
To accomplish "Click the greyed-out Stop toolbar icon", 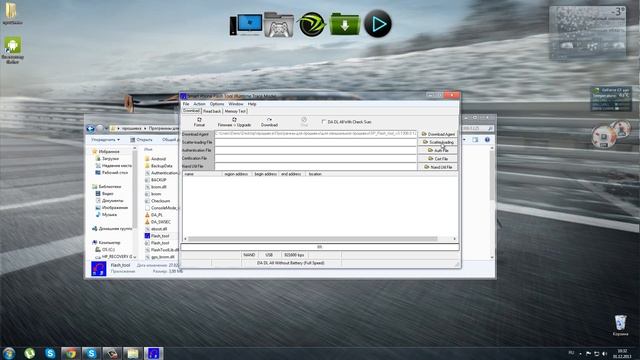I will coord(304,122).
